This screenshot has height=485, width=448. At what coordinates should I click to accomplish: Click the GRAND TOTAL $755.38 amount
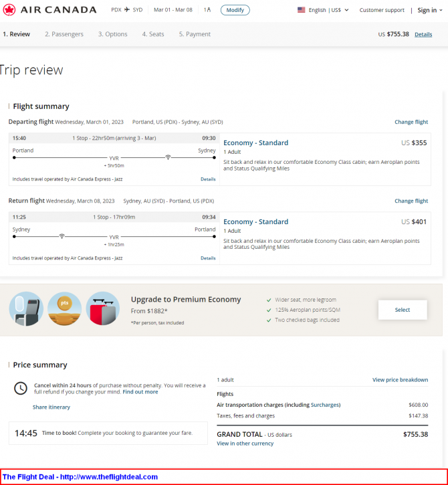coord(415,434)
